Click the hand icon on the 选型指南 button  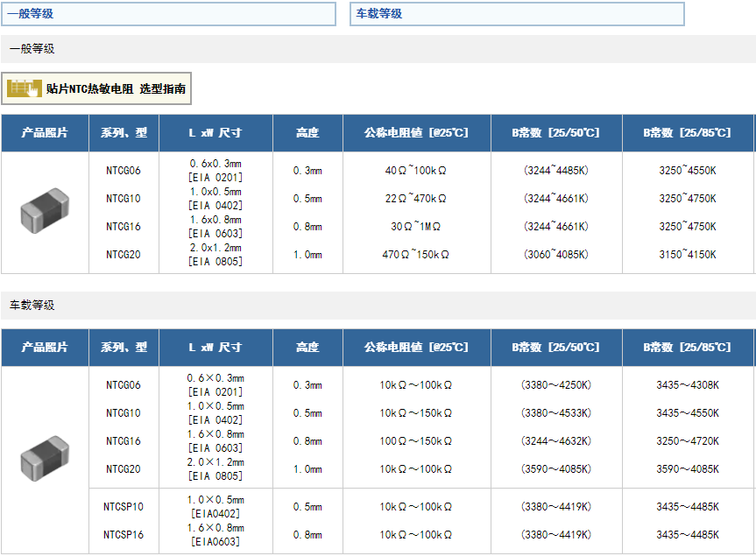pyautogui.click(x=25, y=88)
